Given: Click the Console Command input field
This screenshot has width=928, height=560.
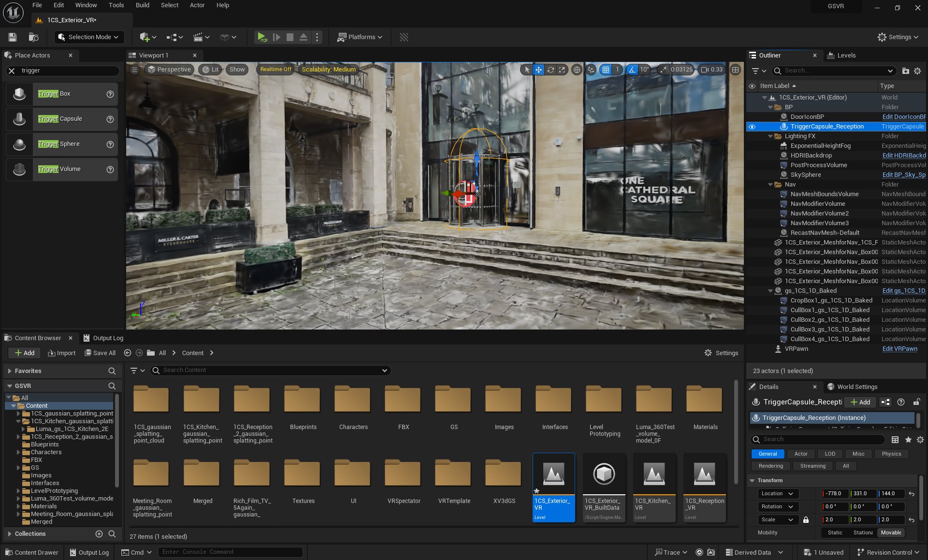Looking at the screenshot, I should (x=231, y=552).
